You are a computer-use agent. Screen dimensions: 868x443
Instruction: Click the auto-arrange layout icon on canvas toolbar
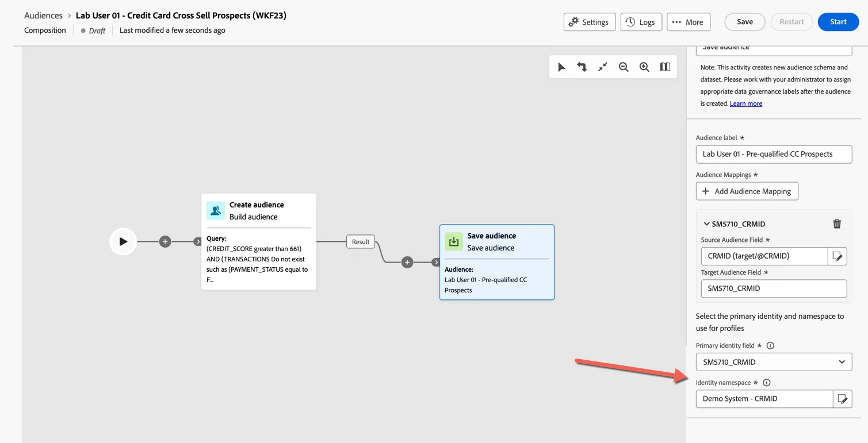pos(582,67)
